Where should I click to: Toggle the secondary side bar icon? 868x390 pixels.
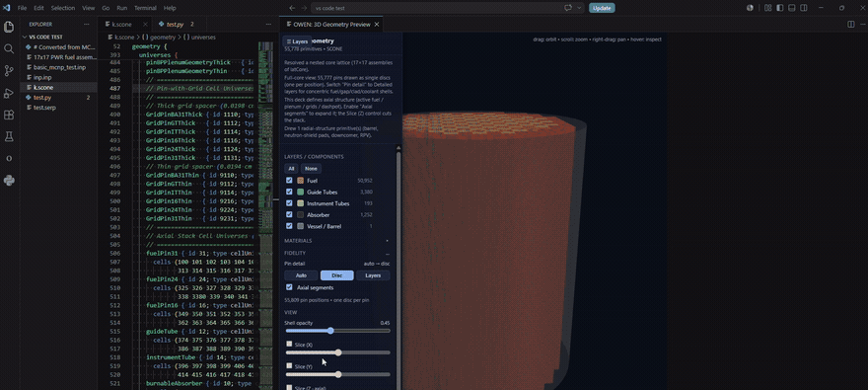804,8
